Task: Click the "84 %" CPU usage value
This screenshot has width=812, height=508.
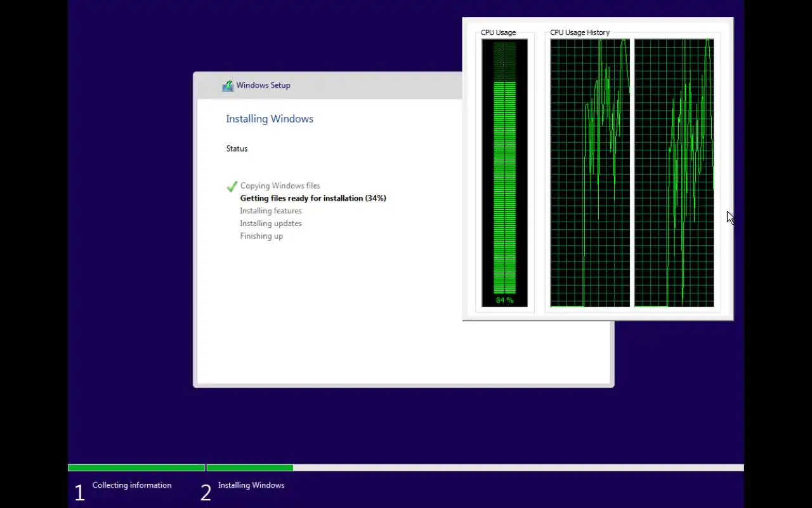Action: [x=504, y=300]
